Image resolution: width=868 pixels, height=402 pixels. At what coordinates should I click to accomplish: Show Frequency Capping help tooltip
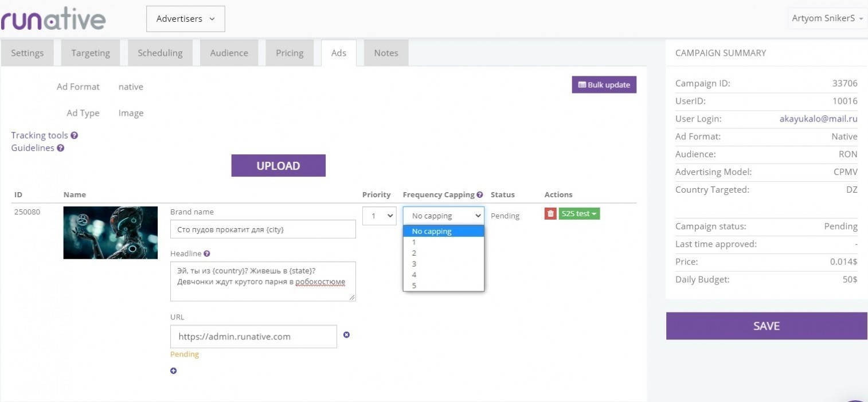(480, 195)
